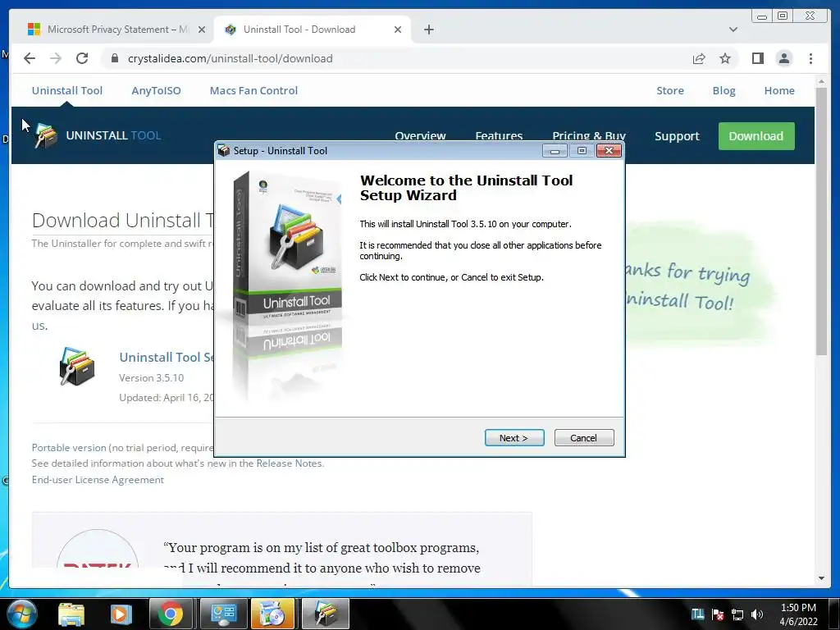Open the Features section
This screenshot has height=630, width=840.
[x=499, y=135]
